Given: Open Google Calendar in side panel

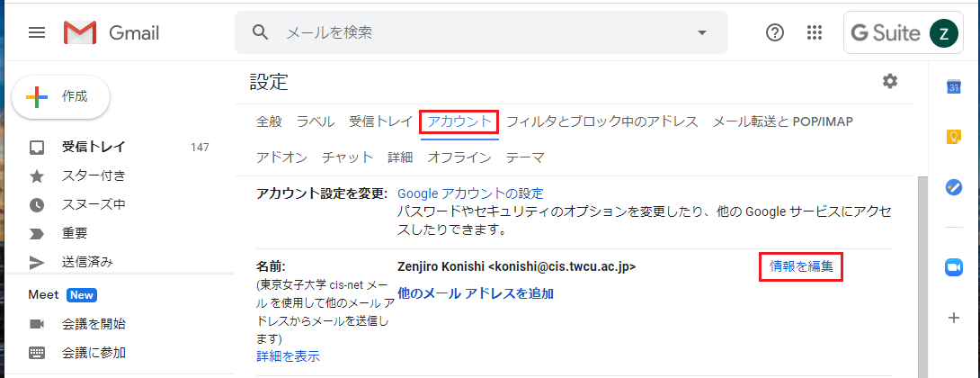Looking at the screenshot, I should click(954, 87).
